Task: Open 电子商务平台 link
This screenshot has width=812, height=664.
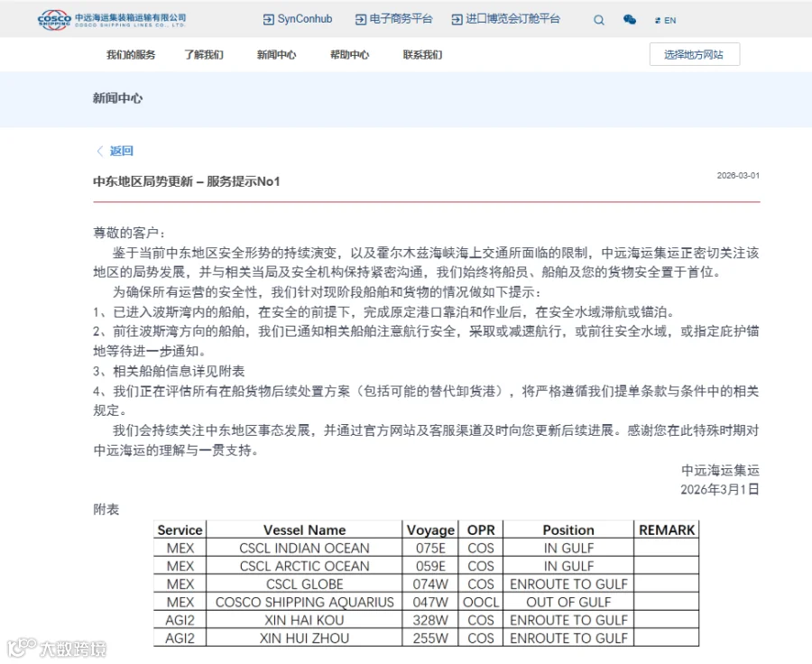Action: coord(401,19)
